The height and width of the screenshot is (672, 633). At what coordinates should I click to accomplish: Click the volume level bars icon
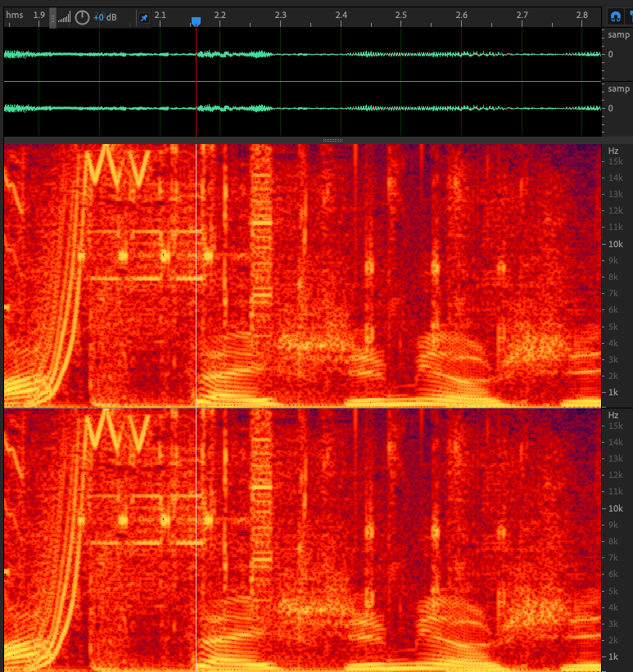(64, 17)
